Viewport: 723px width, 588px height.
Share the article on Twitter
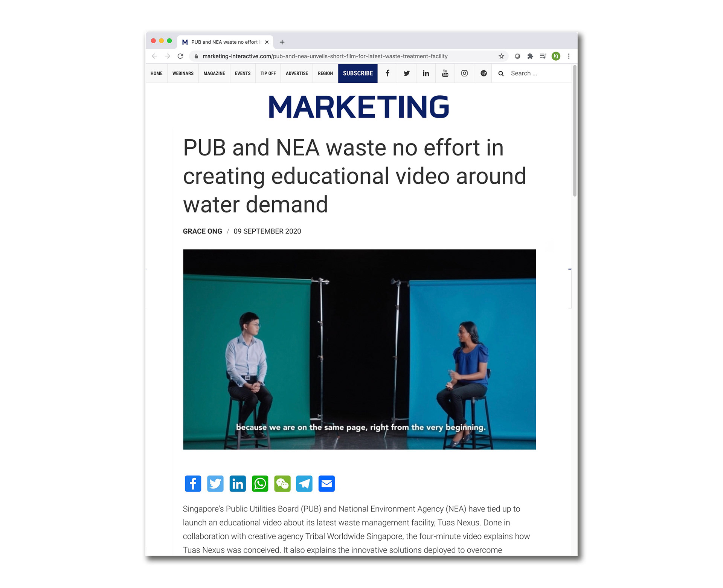point(215,484)
